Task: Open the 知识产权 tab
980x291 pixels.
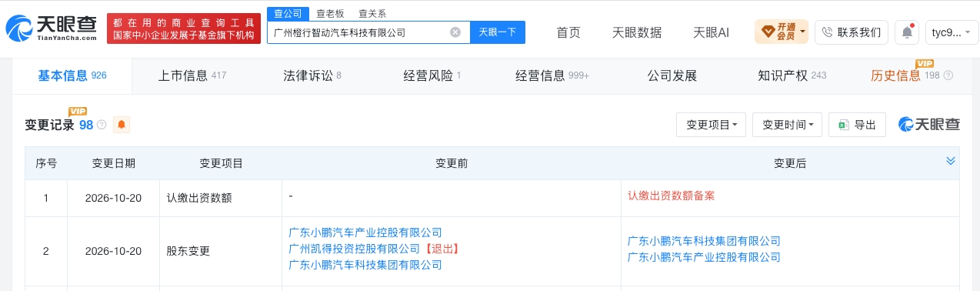Action: point(792,75)
